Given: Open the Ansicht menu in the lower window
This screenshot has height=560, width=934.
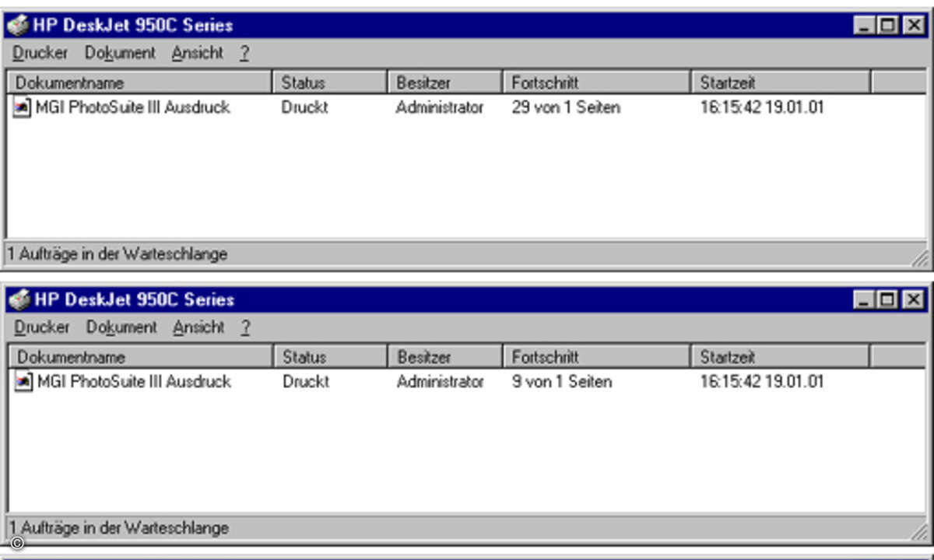Looking at the screenshot, I should [199, 327].
